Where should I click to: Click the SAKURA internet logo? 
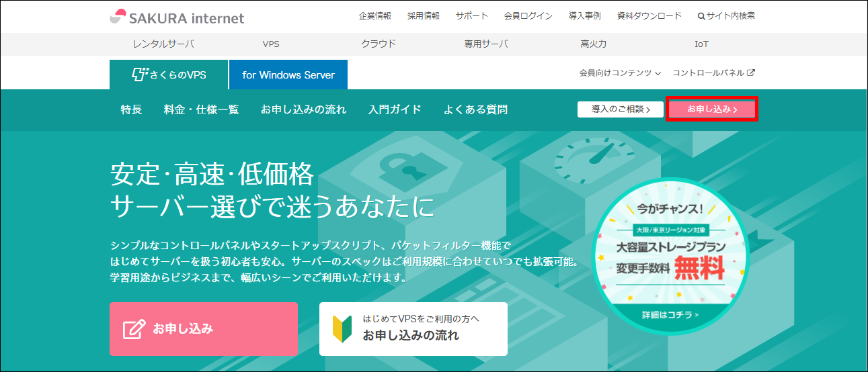(x=177, y=17)
